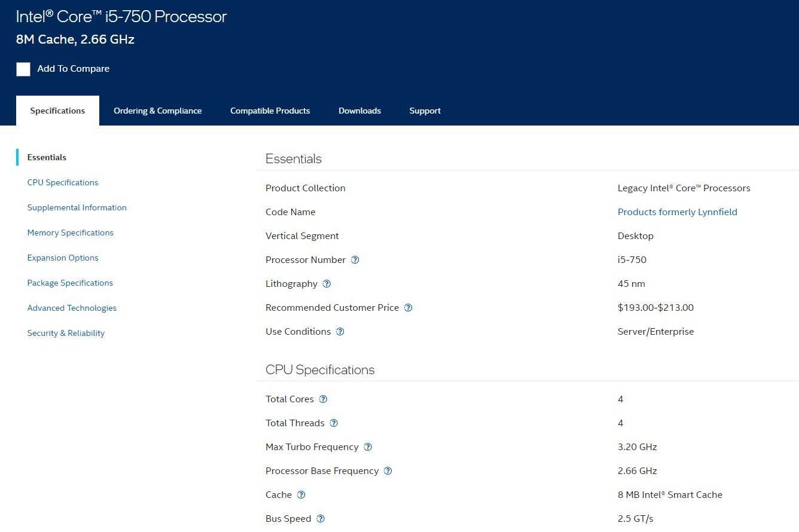The width and height of the screenshot is (799, 532).
Task: Open help icon beside Recommended Customer Price
Action: (408, 308)
